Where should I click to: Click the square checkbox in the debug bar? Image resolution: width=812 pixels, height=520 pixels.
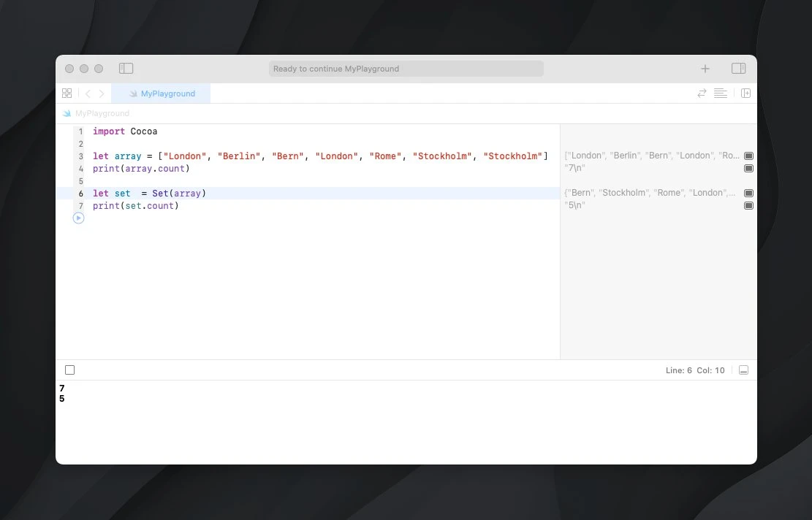tap(69, 370)
